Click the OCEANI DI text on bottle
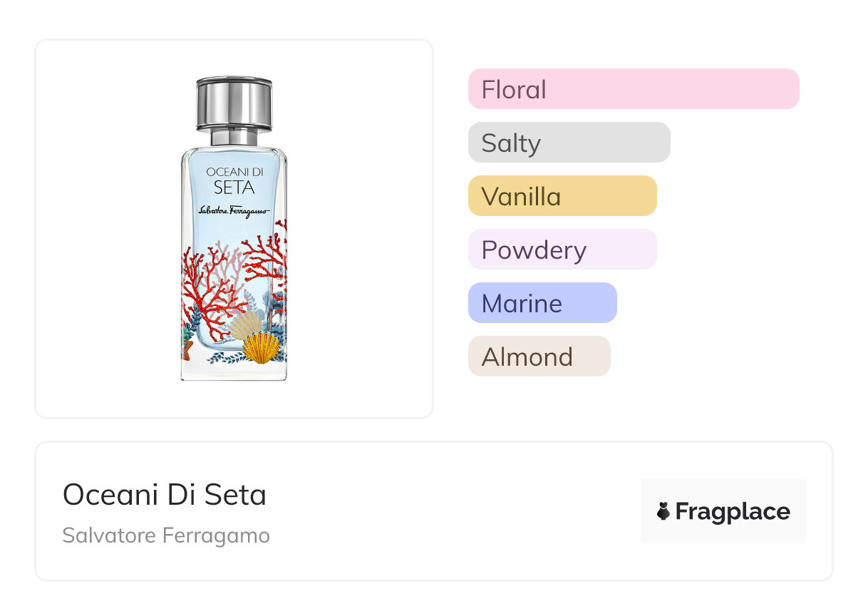The width and height of the screenshot is (868, 616). tap(234, 172)
